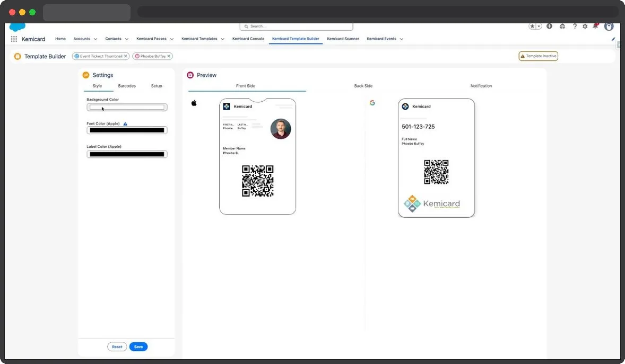Click the global Search field
The image size is (625, 364).
point(296,26)
